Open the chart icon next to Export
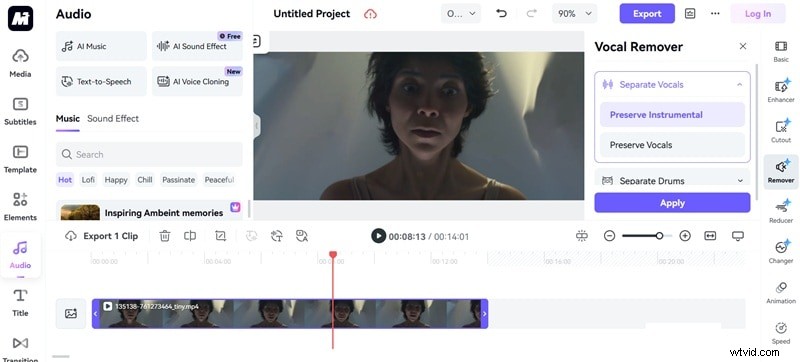 coord(690,14)
